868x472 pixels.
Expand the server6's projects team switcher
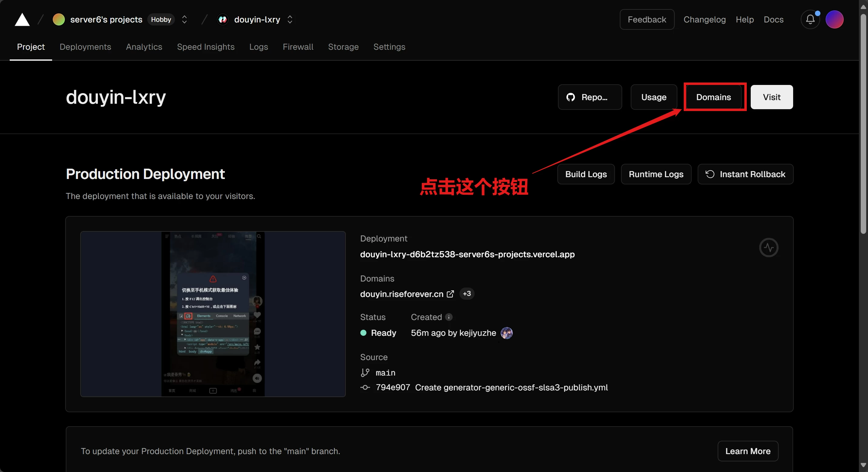pos(184,19)
